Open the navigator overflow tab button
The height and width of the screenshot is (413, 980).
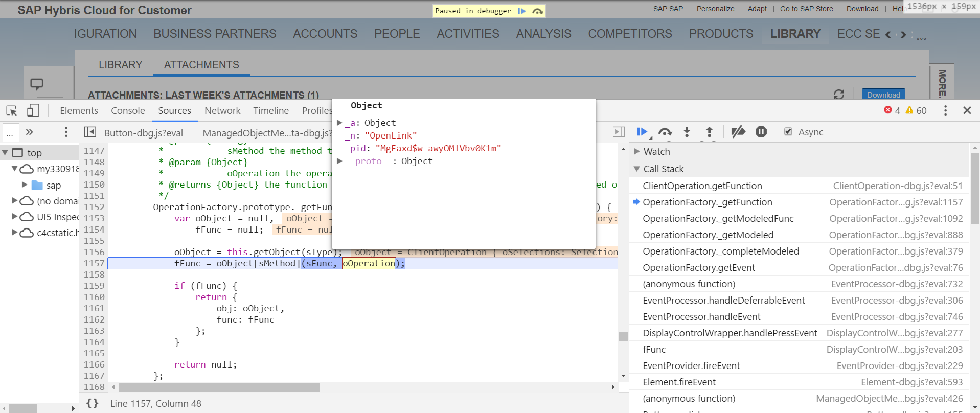(x=10, y=133)
